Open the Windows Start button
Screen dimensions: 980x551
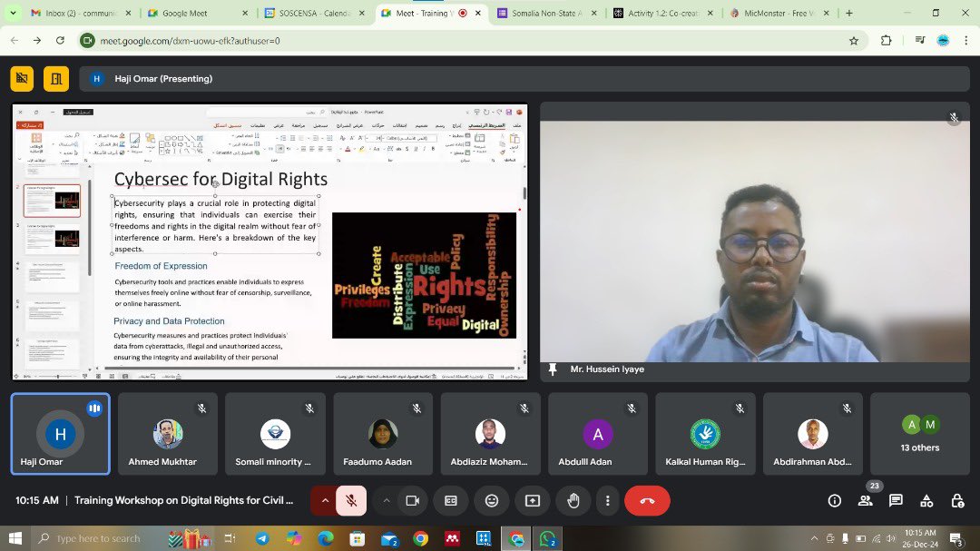click(x=15, y=538)
